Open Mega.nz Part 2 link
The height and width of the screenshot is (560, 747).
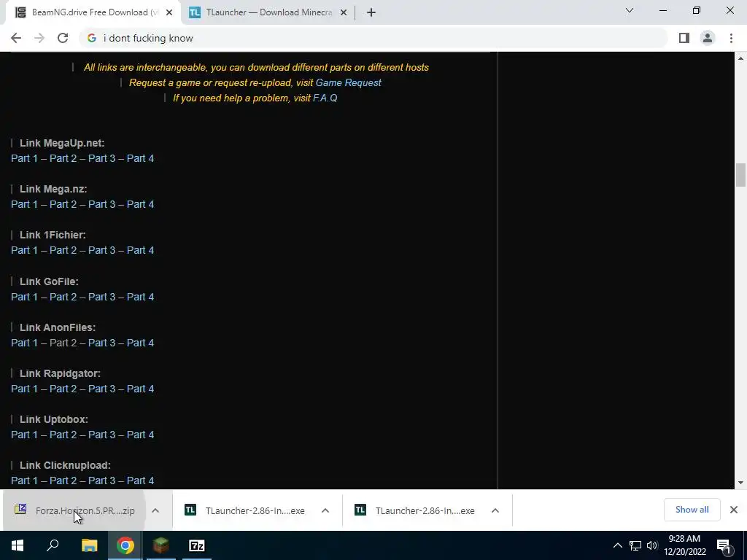(63, 204)
